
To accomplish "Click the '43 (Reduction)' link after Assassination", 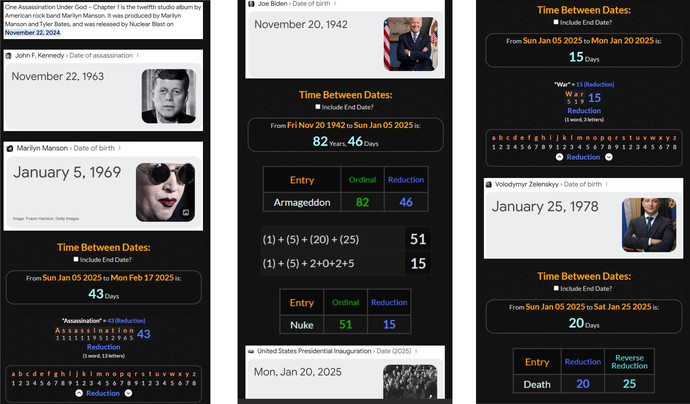I will click(126, 320).
